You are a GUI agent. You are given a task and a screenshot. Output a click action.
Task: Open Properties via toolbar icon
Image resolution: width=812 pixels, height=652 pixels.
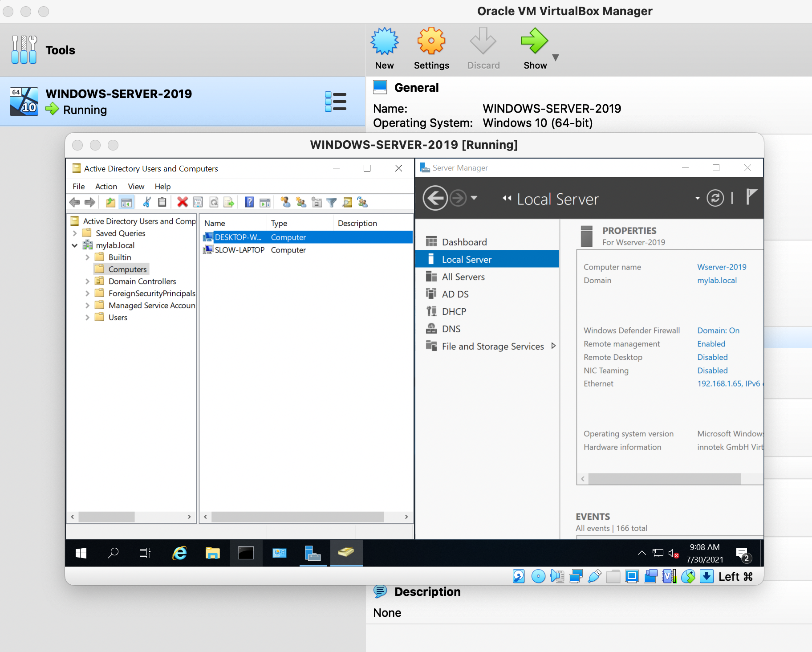click(198, 203)
